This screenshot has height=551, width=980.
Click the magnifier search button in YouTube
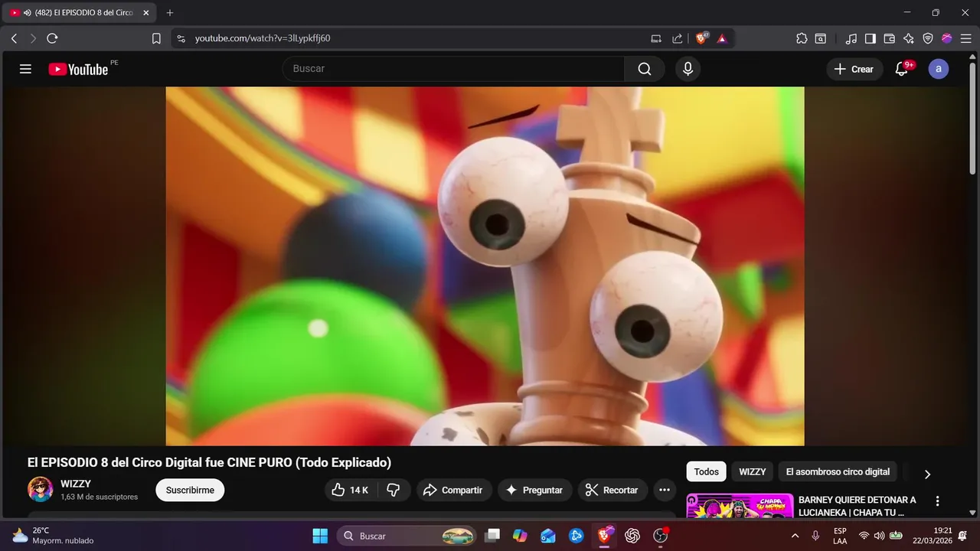coord(645,69)
